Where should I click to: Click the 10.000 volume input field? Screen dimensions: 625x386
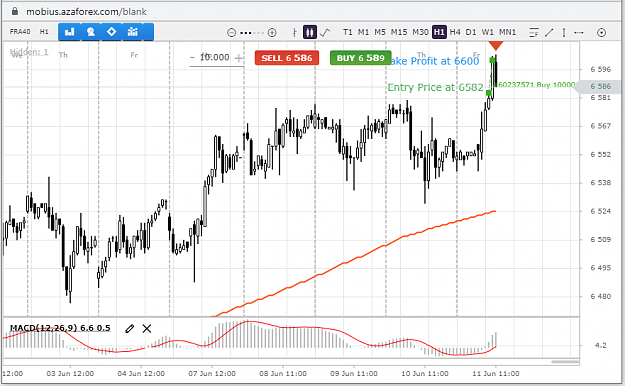tap(215, 57)
